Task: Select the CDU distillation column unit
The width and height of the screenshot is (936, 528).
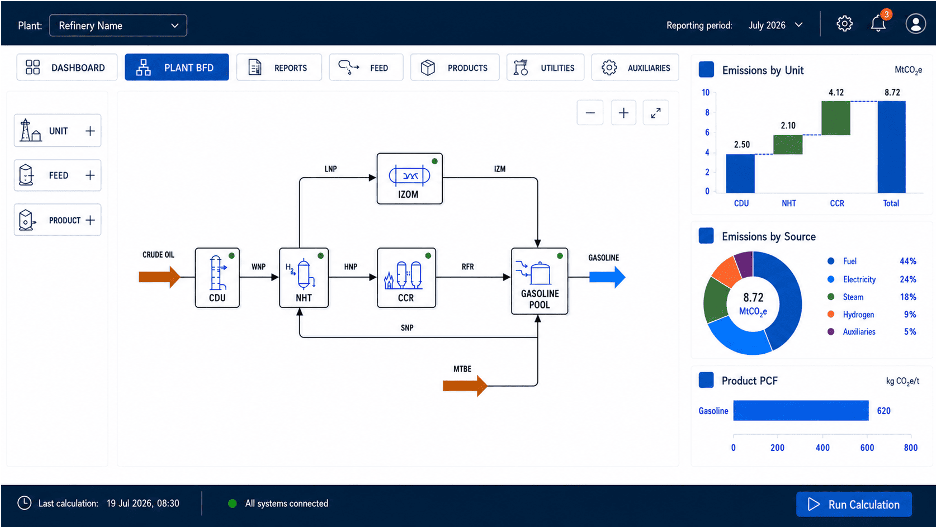Action: tap(217, 277)
